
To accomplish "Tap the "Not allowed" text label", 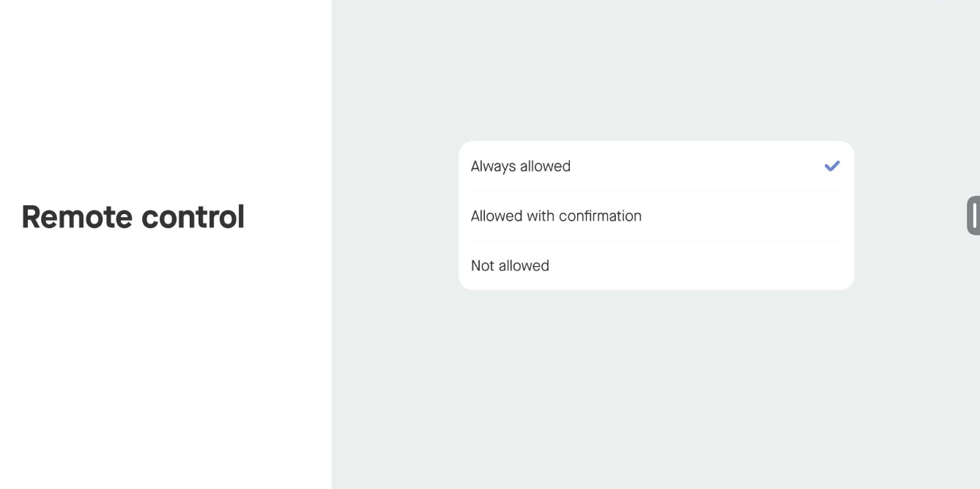I will (x=510, y=266).
